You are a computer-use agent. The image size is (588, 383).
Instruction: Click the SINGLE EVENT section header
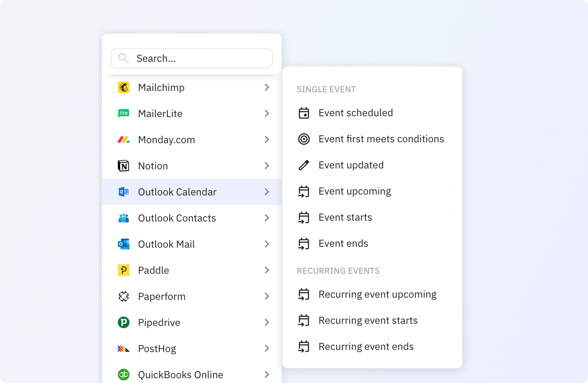[x=326, y=90]
